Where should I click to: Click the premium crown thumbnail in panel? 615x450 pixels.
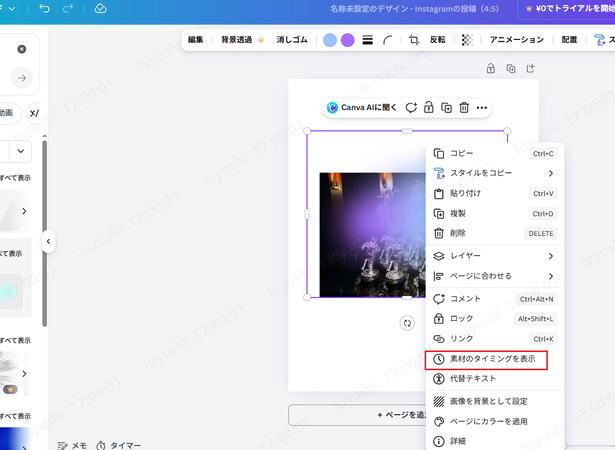tap(10, 373)
